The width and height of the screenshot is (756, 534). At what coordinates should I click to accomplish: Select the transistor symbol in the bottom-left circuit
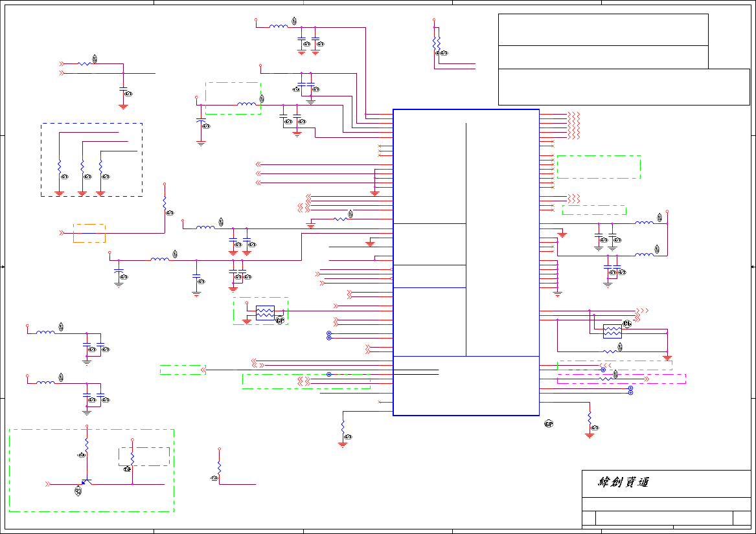[x=86, y=481]
